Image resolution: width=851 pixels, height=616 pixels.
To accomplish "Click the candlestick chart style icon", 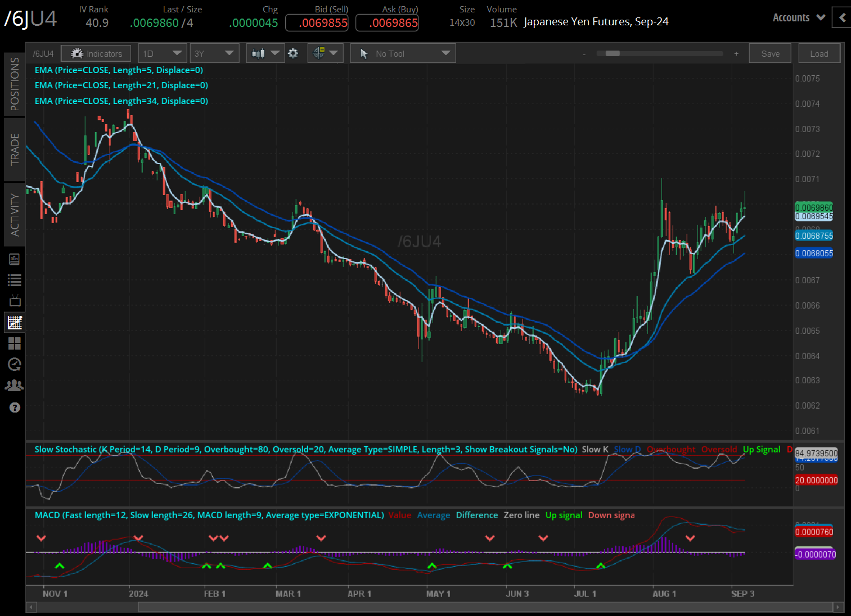I will click(260, 53).
